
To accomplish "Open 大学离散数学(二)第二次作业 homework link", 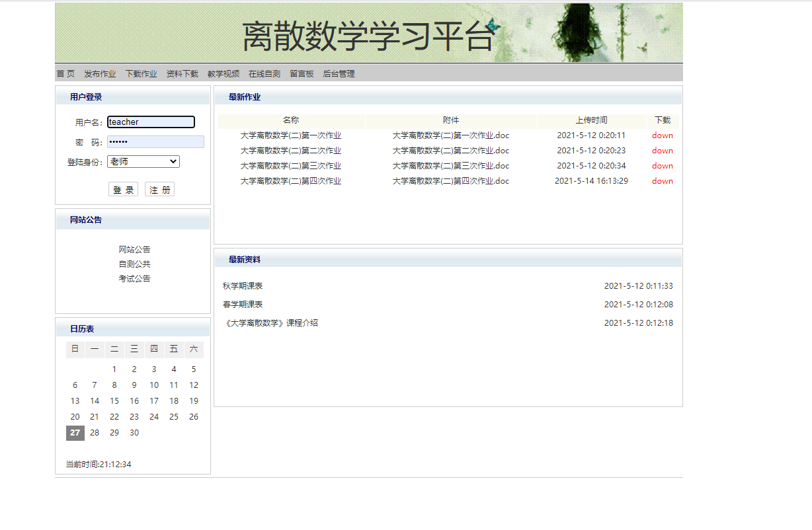I will pos(292,150).
